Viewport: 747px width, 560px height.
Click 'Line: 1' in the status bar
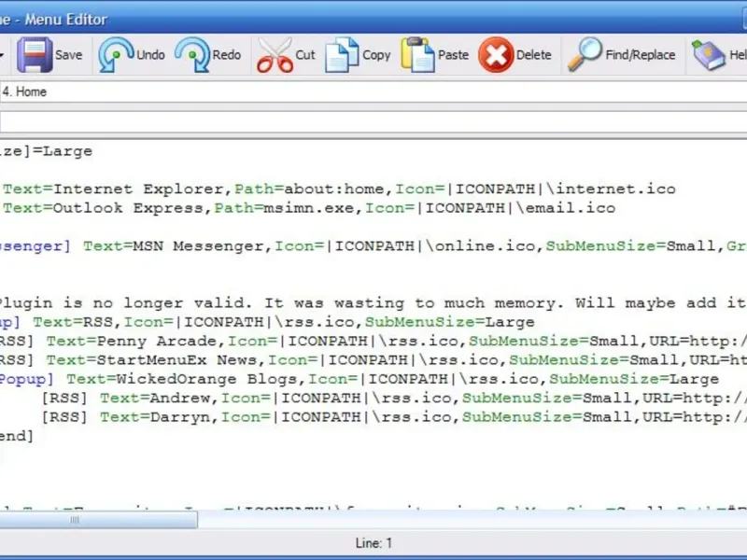pos(373,543)
